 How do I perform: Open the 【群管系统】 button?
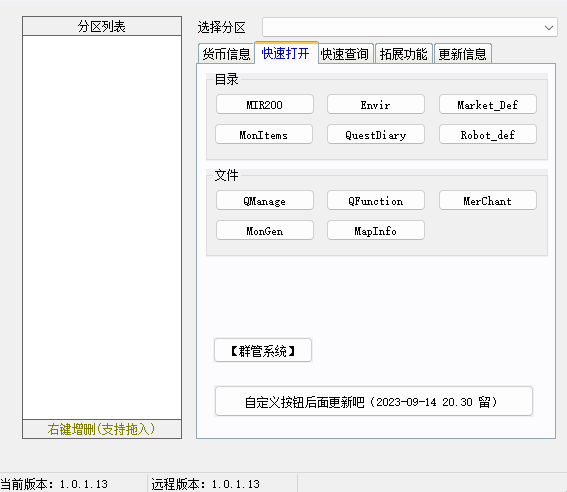click(x=263, y=350)
